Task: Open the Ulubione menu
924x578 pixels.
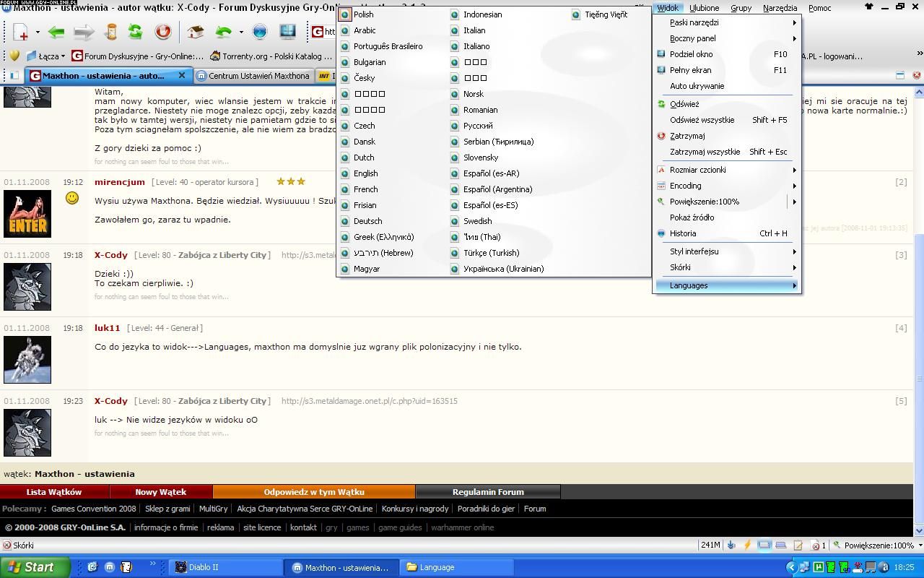Action: 704,8
